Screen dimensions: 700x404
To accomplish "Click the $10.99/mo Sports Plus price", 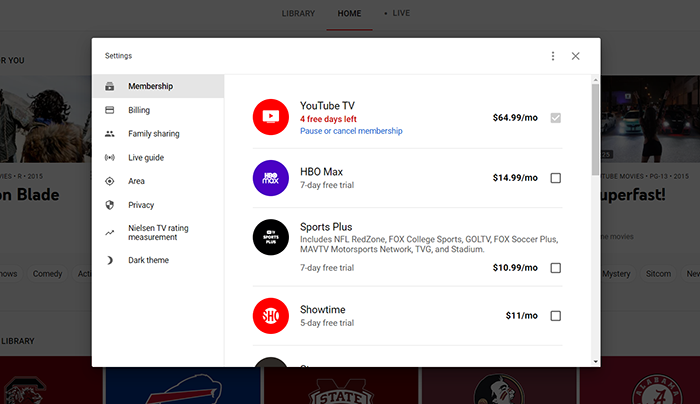I will tap(515, 268).
